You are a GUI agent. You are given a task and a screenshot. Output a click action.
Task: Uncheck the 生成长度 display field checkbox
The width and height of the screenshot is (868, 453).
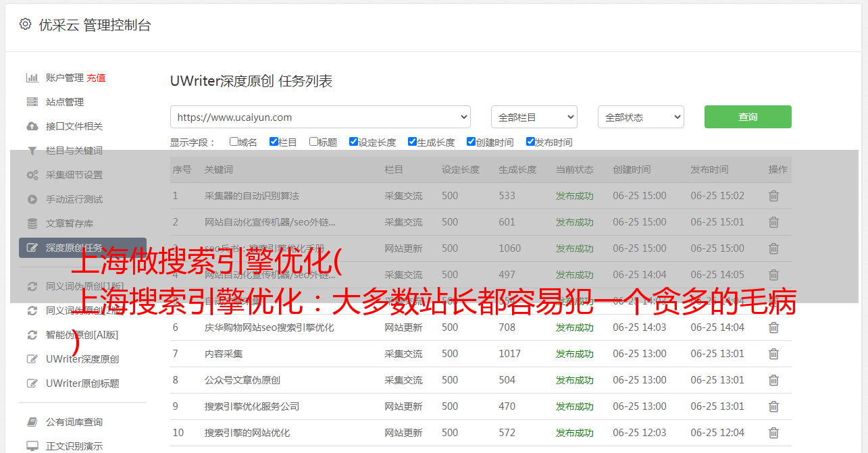(412, 142)
